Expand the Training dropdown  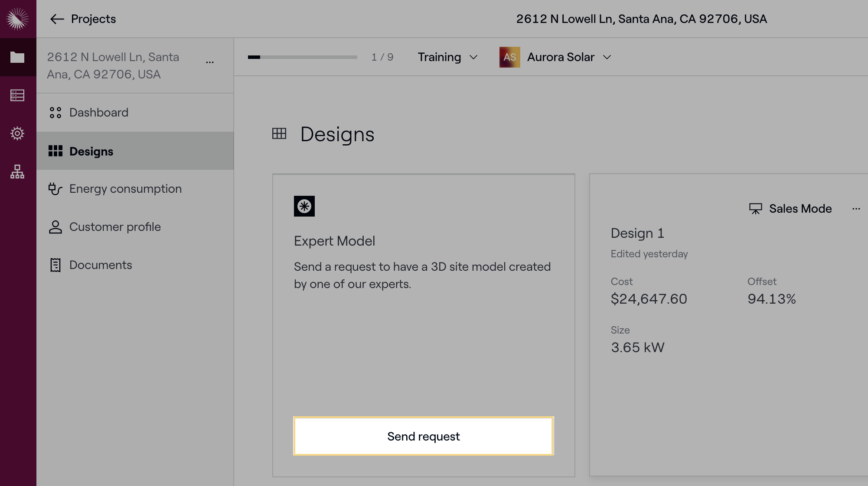(447, 57)
